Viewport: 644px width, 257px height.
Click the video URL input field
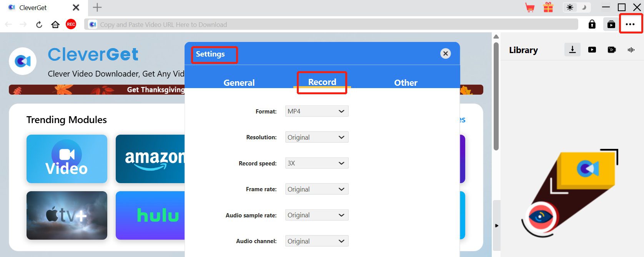331,25
